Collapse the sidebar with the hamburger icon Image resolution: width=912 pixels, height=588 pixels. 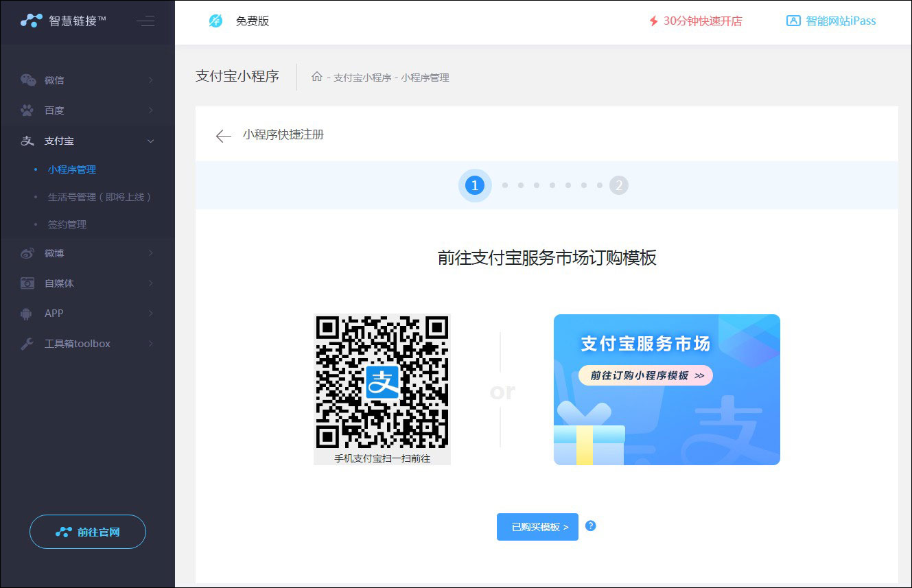pyautogui.click(x=145, y=21)
